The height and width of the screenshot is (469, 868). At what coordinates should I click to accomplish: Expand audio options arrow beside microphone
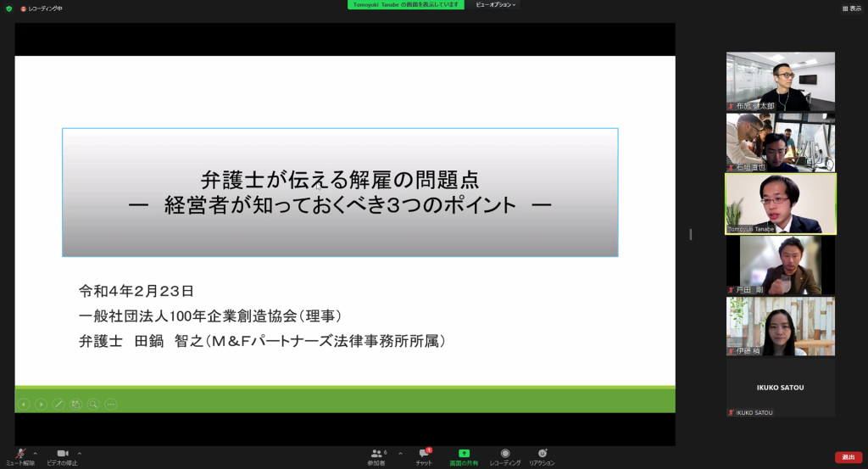36,453
